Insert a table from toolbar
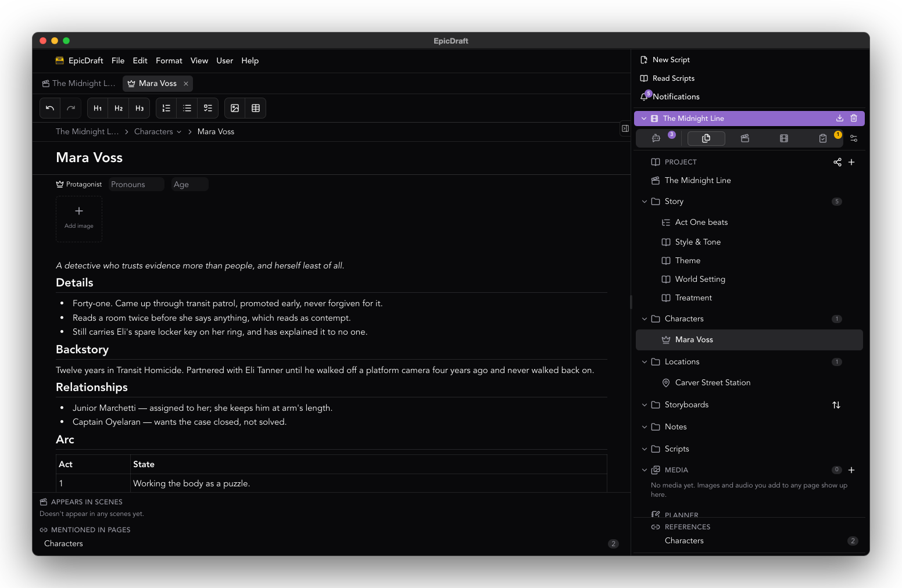The image size is (902, 588). coord(256,108)
